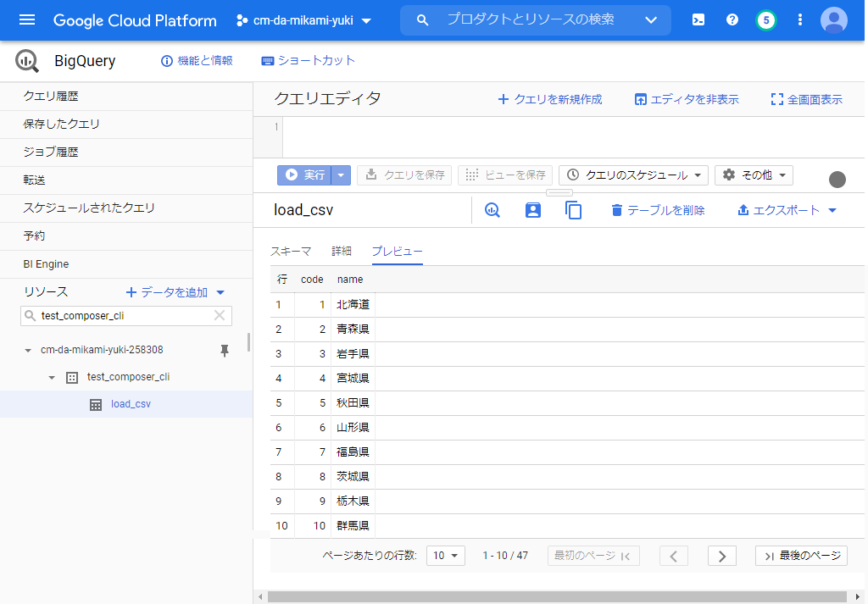Image resolution: width=868 pixels, height=604 pixels.
Task: Collapse the test_composer_cli dataset
Action: click(51, 377)
